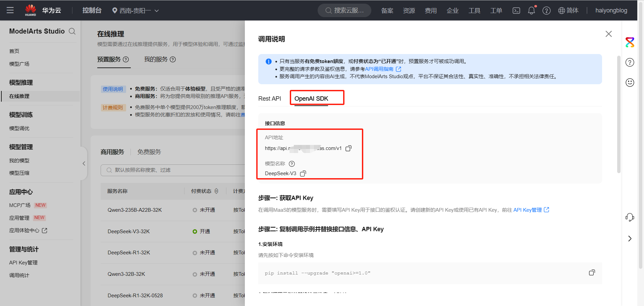
Task: Copy the pip install command with copy icon
Action: (x=591, y=273)
